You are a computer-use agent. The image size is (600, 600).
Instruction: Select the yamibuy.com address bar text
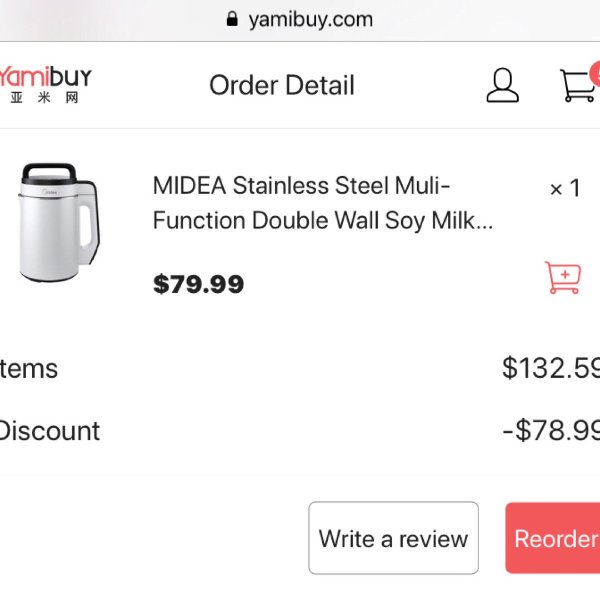[x=310, y=20]
